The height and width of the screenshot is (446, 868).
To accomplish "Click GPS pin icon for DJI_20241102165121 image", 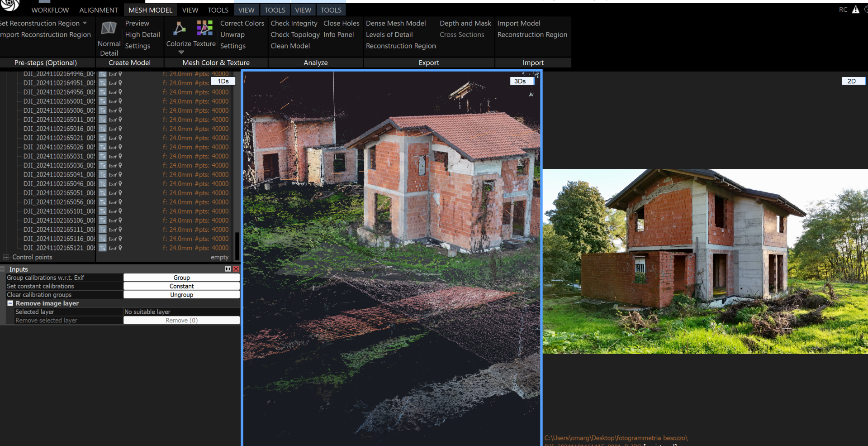I will [120, 248].
